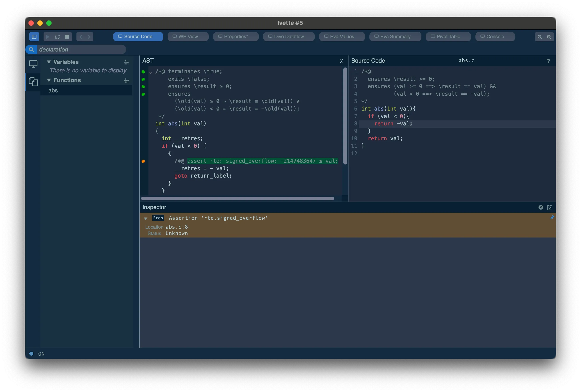Click the zoom out magnifier icon
This screenshot has height=392, width=581.
(539, 37)
